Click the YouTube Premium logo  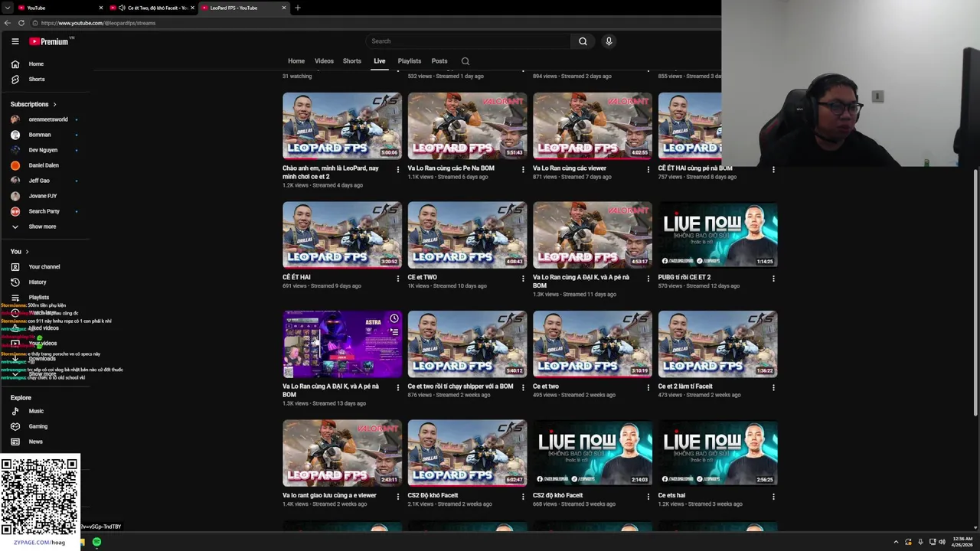50,41
